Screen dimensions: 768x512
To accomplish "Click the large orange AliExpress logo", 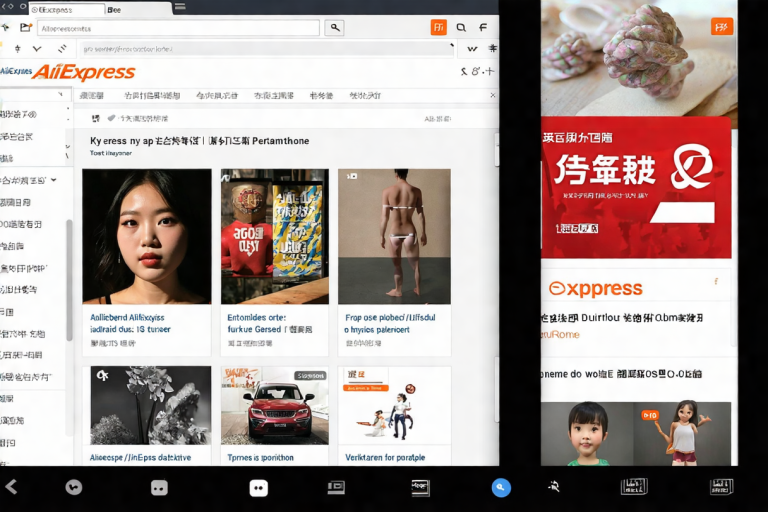I will click(84, 73).
